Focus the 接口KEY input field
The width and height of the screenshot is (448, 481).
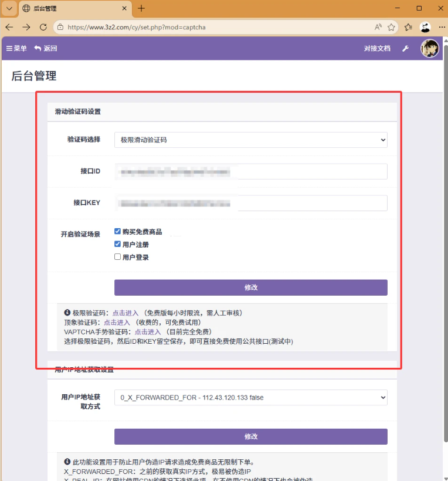[x=251, y=203]
